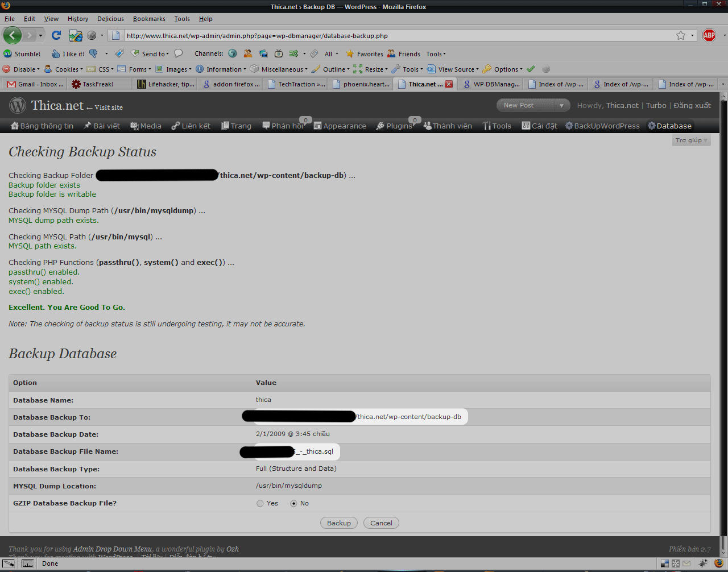
Task: Click the StumbleUpon thumbs-down icon
Action: pos(93,53)
